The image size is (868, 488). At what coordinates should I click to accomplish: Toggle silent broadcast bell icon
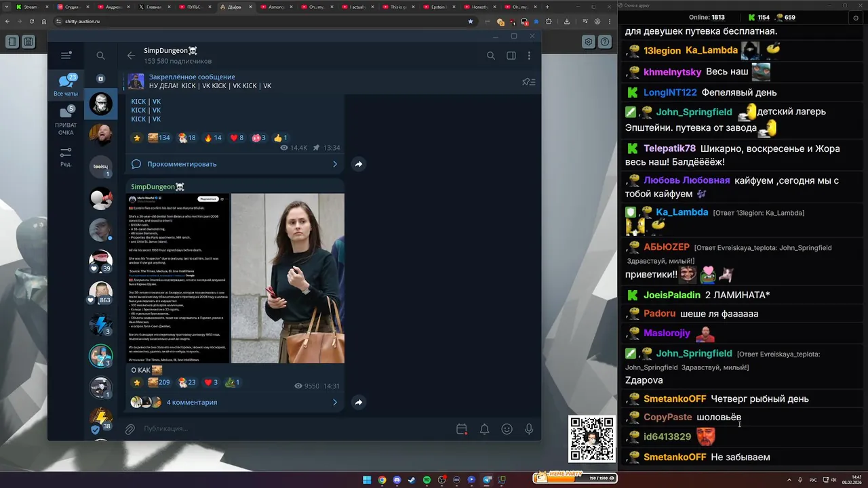coord(484,429)
